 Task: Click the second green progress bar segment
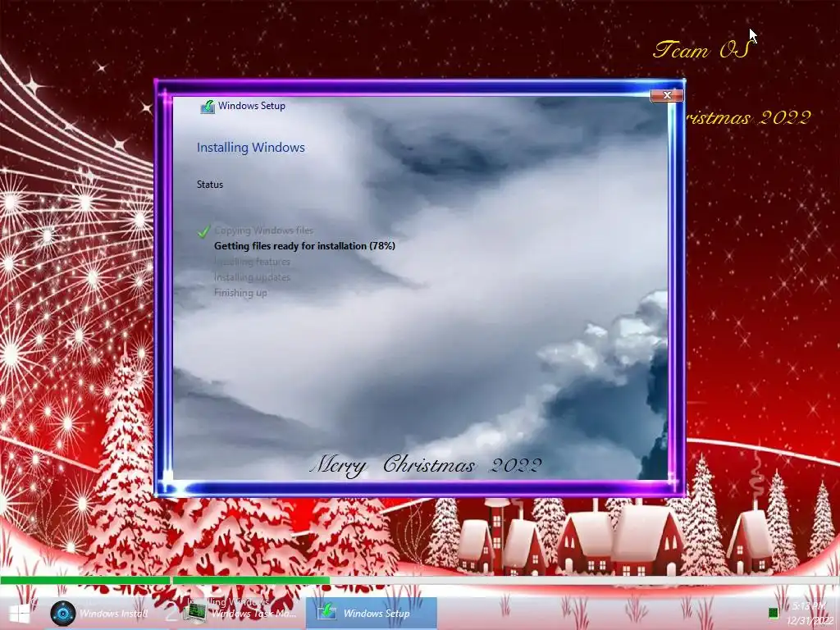(251, 581)
